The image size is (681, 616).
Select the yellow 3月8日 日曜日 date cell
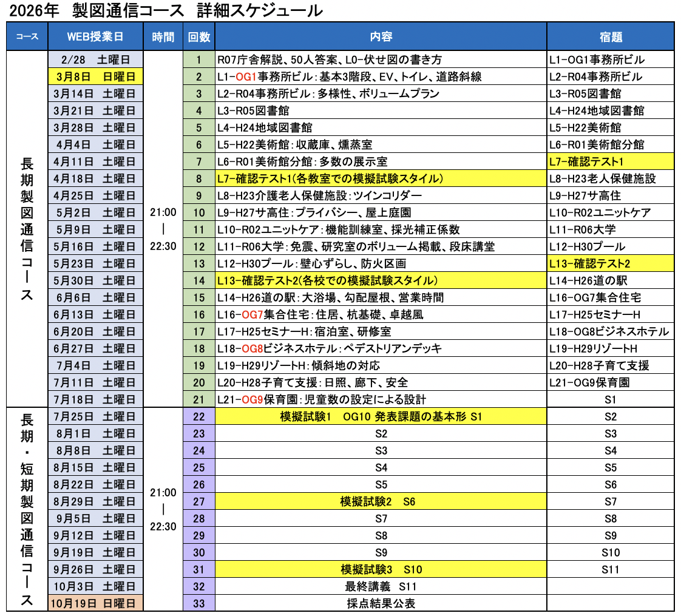(x=95, y=76)
